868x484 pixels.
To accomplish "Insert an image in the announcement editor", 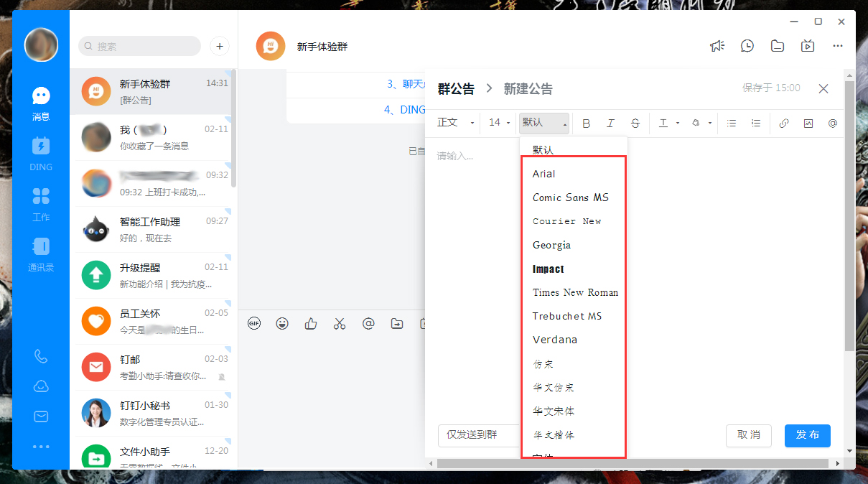I will tap(808, 123).
